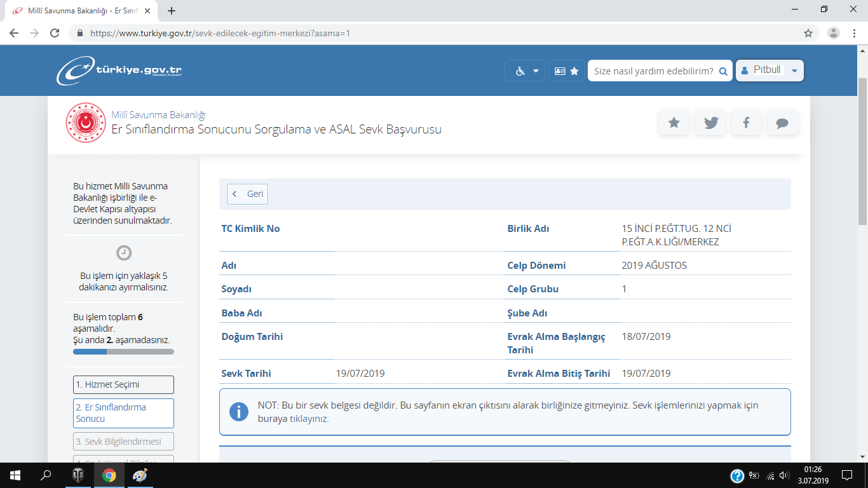Click the blue help question mark tray icon
The image size is (868, 488).
click(x=737, y=475)
